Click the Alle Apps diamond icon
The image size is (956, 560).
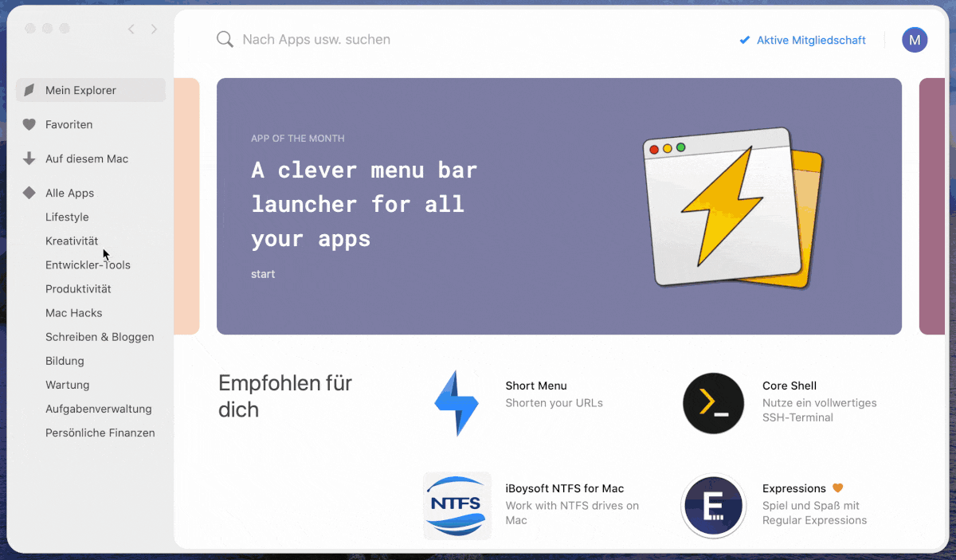click(29, 193)
